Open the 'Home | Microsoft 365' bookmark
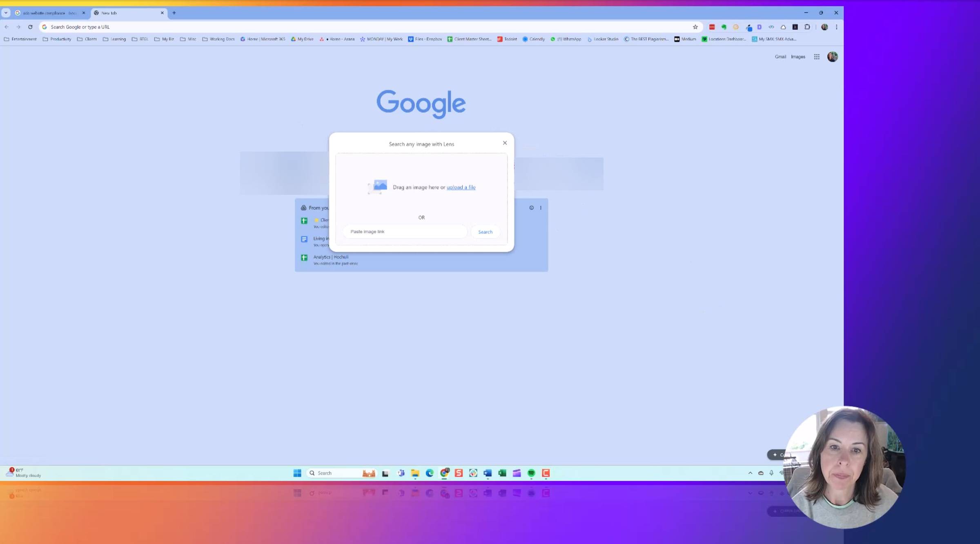Screen dimensions: 980x544 coord(263,39)
